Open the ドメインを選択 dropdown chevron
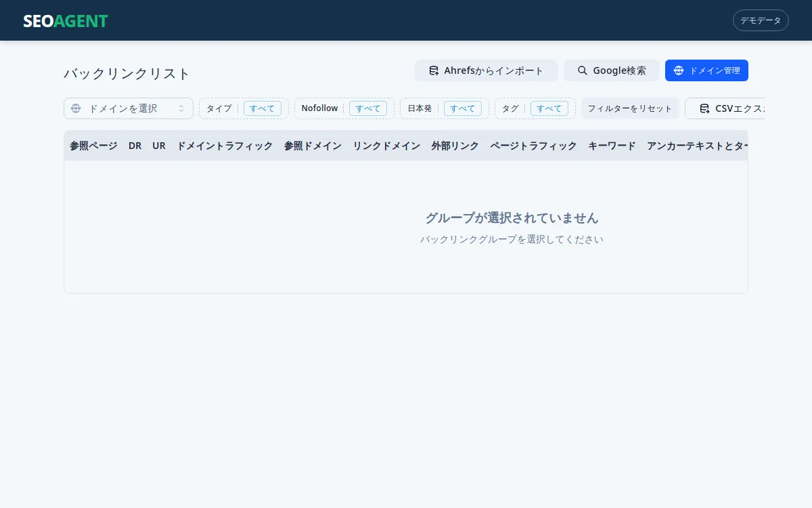Screen dimensions: 812x508 (x=181, y=108)
